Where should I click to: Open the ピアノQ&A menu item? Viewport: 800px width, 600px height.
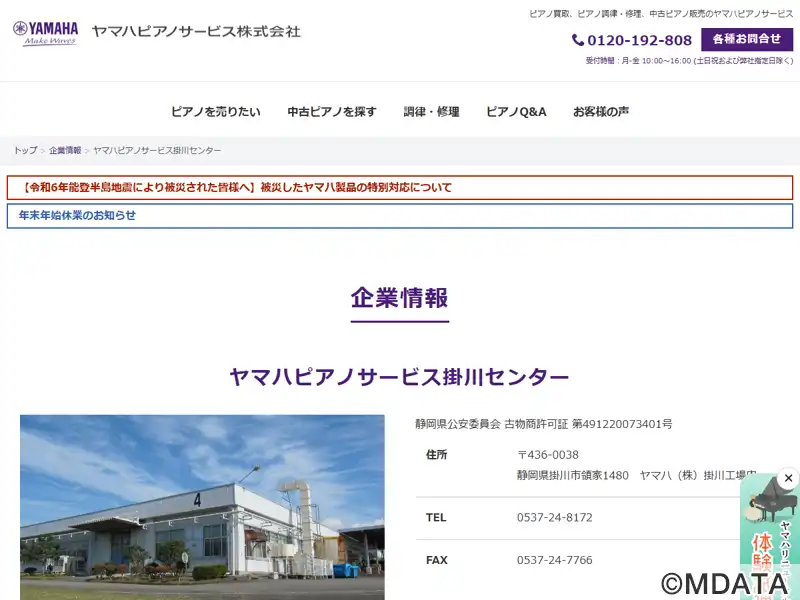[516, 111]
